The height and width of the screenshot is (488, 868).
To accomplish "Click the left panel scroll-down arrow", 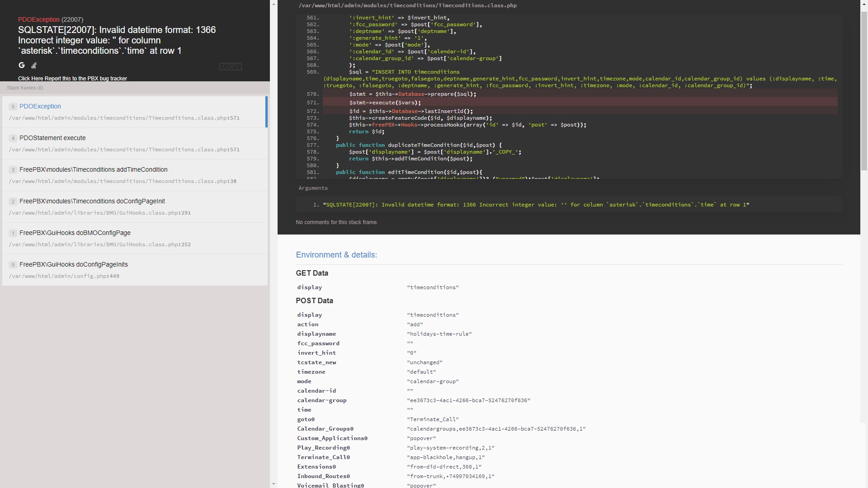I will tap(274, 484).
